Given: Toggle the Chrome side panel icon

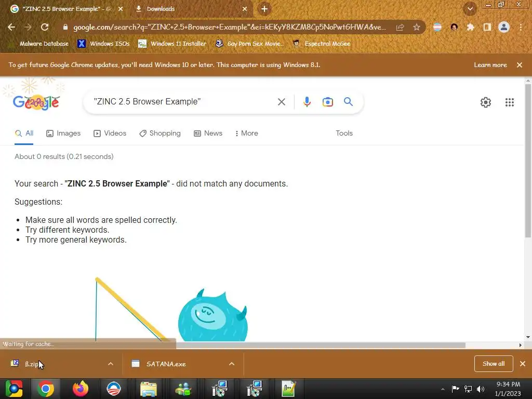Looking at the screenshot, I should (487, 27).
